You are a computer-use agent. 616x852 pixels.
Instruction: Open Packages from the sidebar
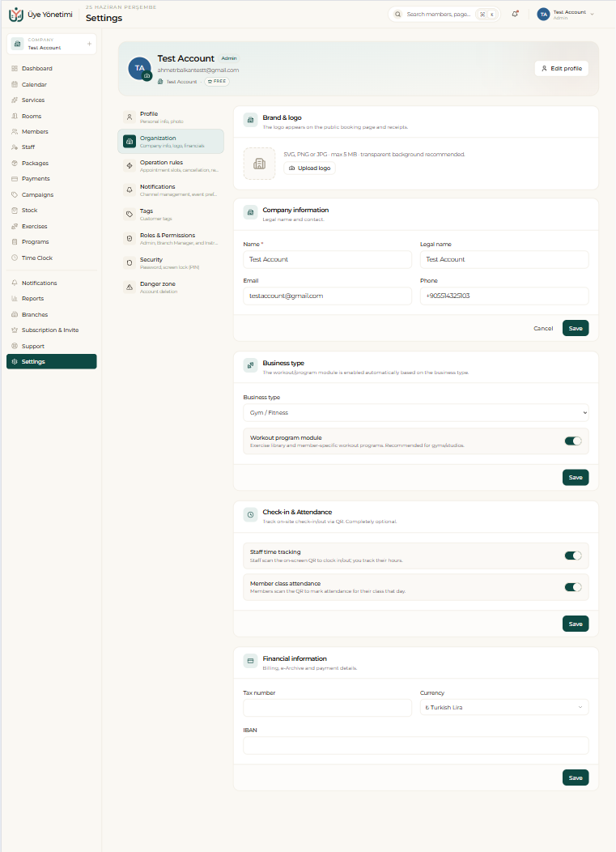[x=52, y=163]
